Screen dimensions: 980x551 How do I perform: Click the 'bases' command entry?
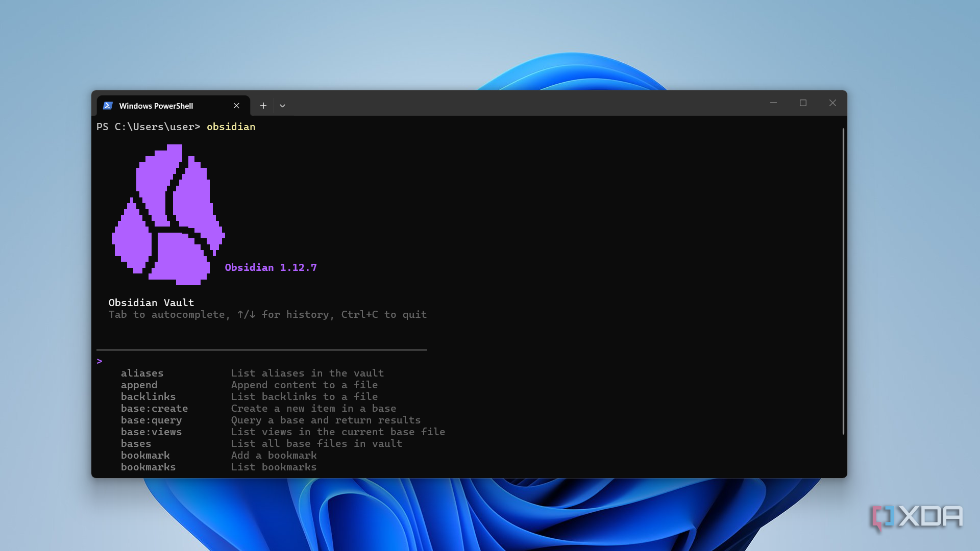click(136, 443)
